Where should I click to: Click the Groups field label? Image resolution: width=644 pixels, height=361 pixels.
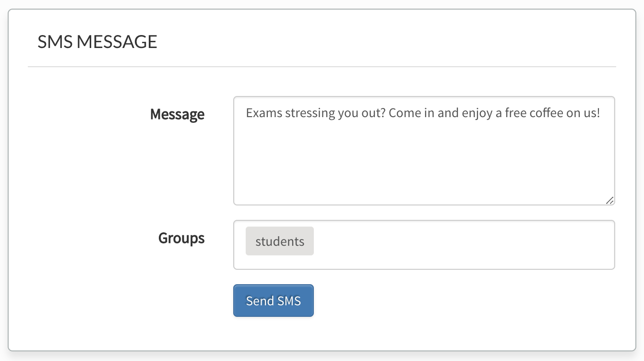point(181,238)
